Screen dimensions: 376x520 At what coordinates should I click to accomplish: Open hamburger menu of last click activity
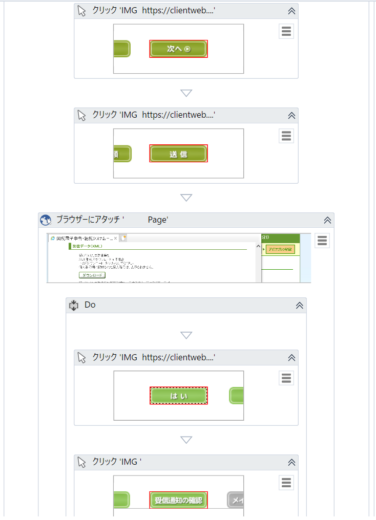point(286,482)
